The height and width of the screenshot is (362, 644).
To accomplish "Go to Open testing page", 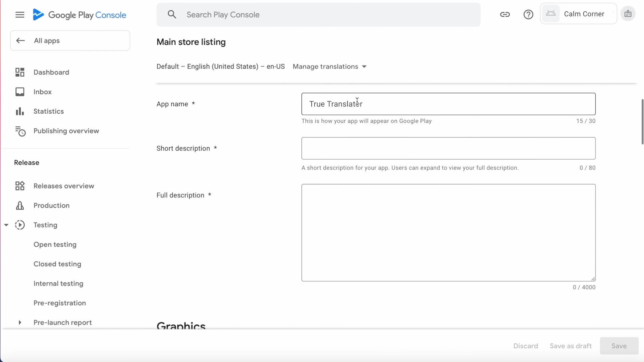I will pos(55,245).
